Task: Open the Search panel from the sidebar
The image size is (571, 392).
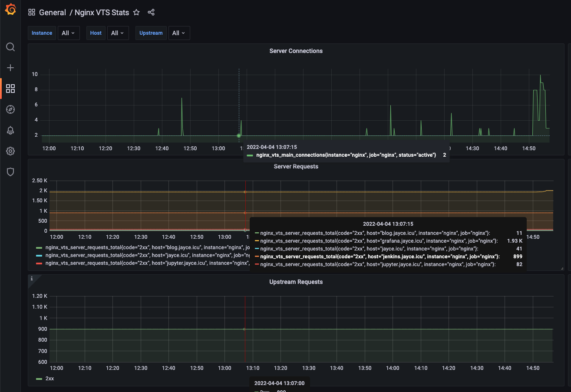Action: (x=10, y=47)
